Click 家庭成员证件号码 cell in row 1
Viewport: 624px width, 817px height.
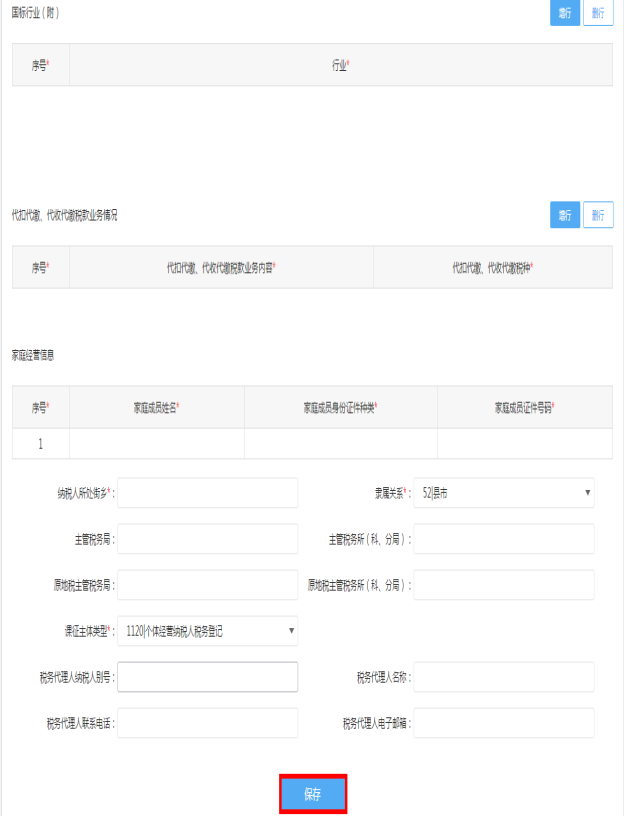pos(524,443)
